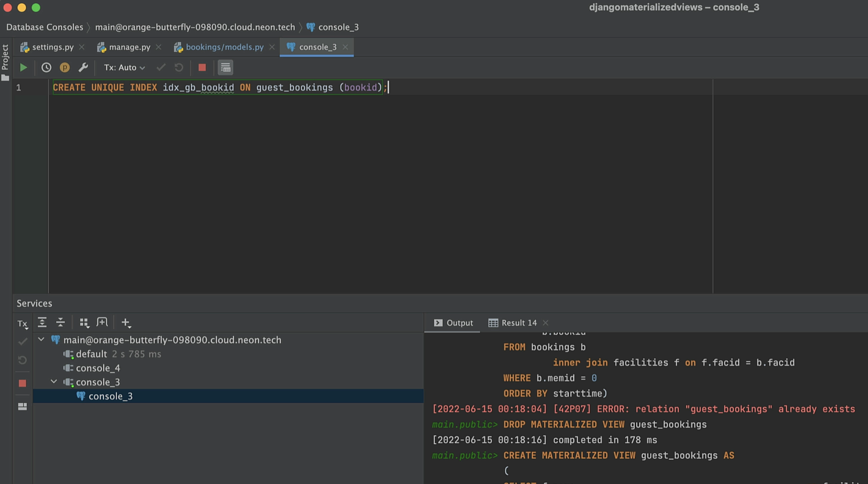868x484 pixels.
Task: Click Database Consoles breadcrumb
Action: click(45, 27)
